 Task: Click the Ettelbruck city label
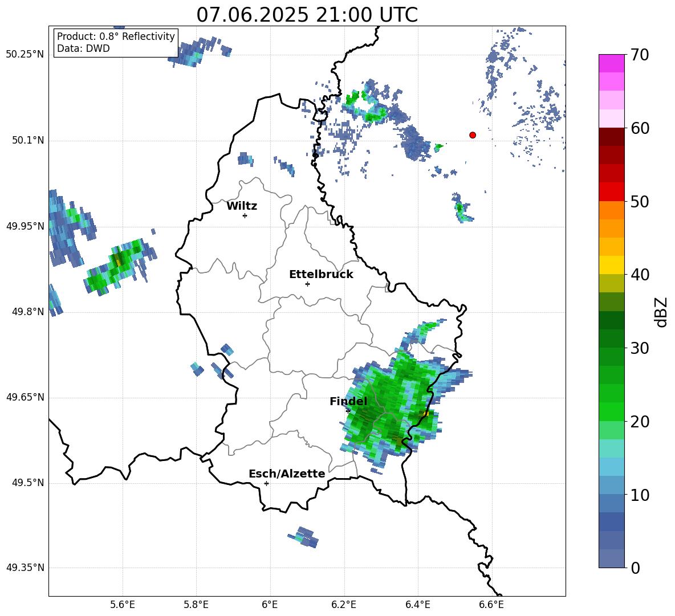point(321,275)
